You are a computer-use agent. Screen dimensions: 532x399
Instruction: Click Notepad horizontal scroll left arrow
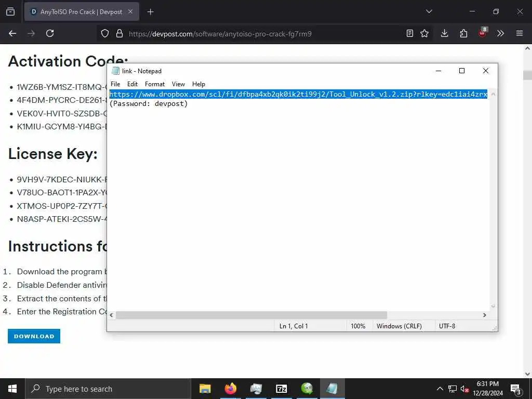pos(111,315)
